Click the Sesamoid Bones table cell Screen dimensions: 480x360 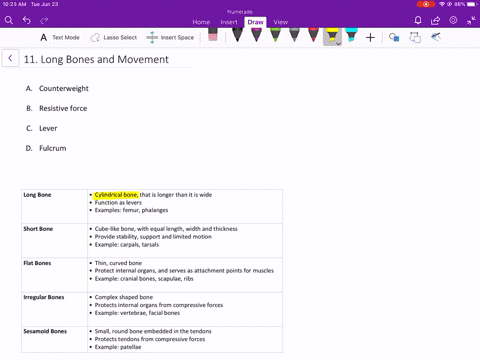click(54, 339)
